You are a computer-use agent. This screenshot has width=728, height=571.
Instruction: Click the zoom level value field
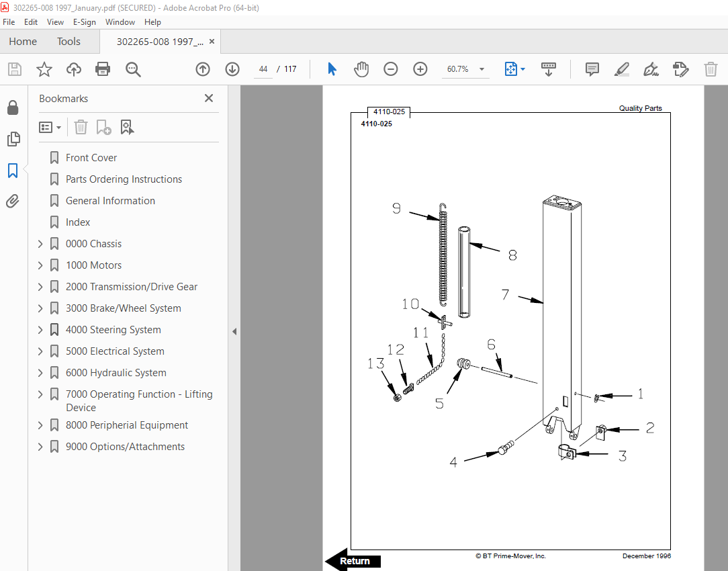coord(458,69)
